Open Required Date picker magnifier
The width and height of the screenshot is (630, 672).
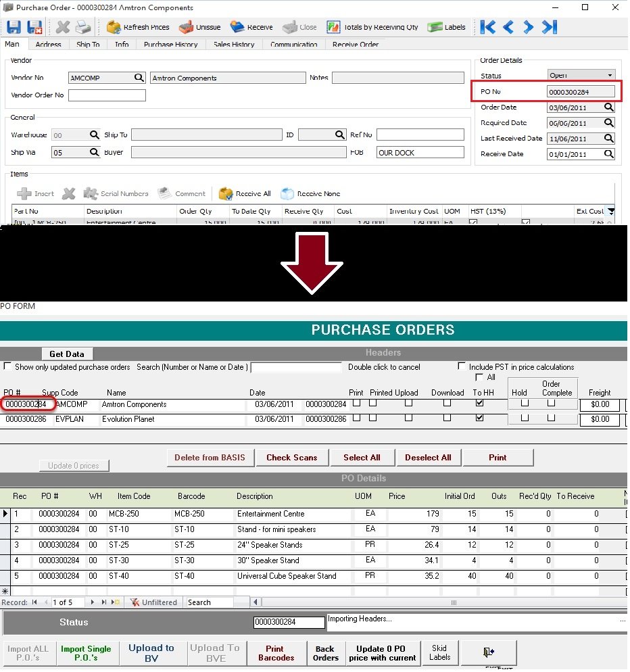pos(609,123)
